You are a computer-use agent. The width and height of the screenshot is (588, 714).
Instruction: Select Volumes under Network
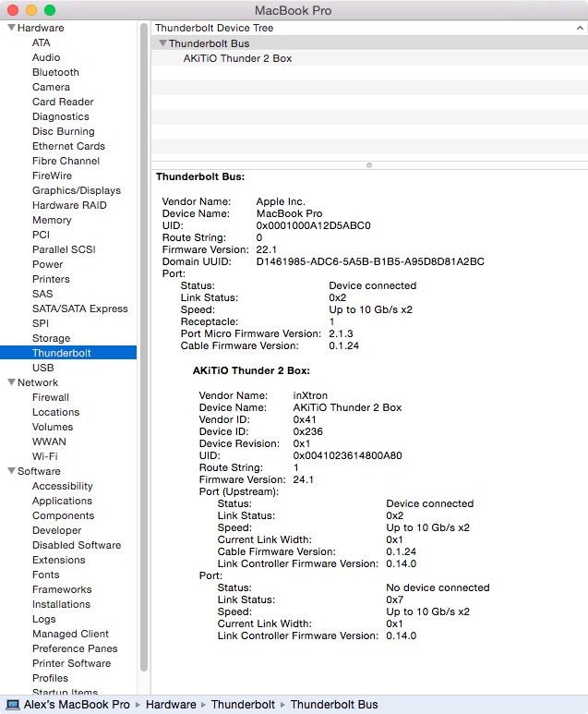pyautogui.click(x=53, y=427)
